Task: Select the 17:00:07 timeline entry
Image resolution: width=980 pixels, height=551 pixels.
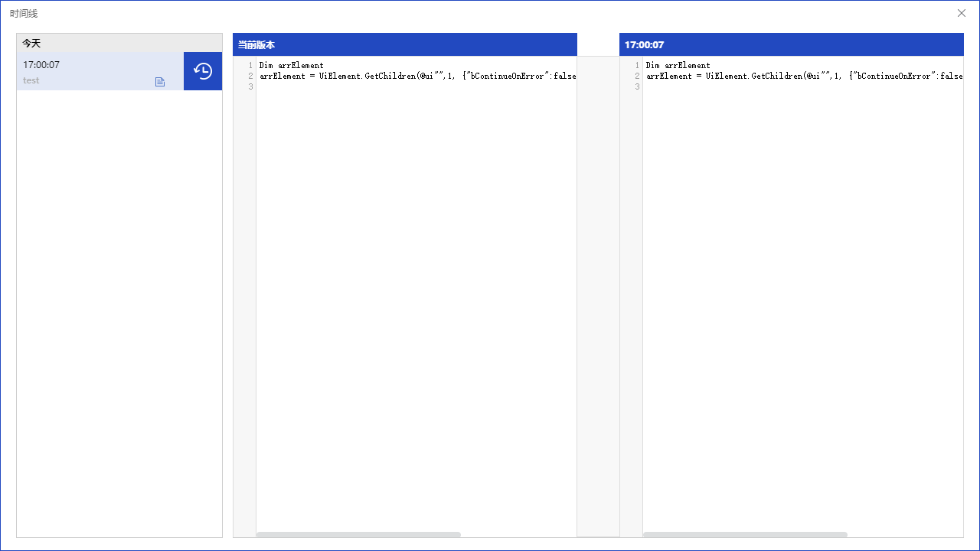Action: [100, 71]
